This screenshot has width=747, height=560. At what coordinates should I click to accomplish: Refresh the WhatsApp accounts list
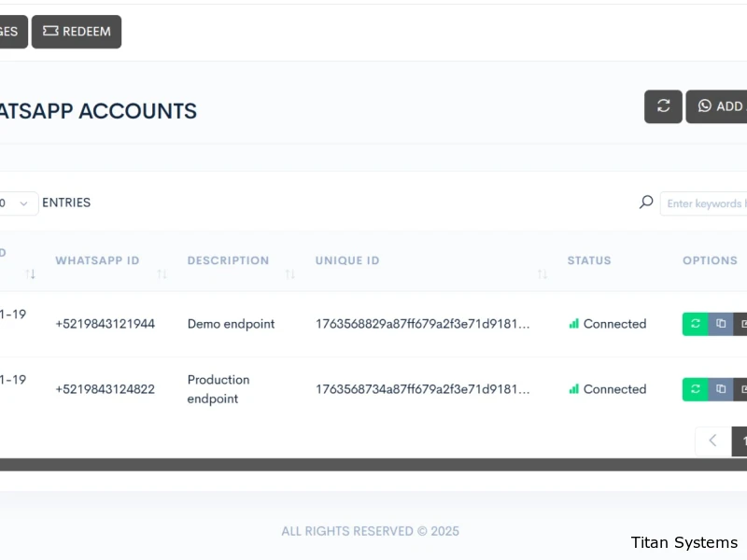tap(663, 106)
